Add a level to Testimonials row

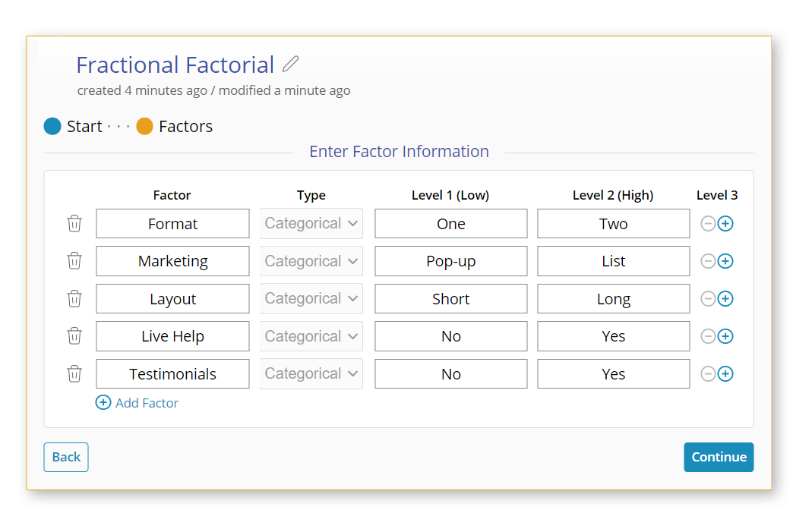tap(725, 374)
